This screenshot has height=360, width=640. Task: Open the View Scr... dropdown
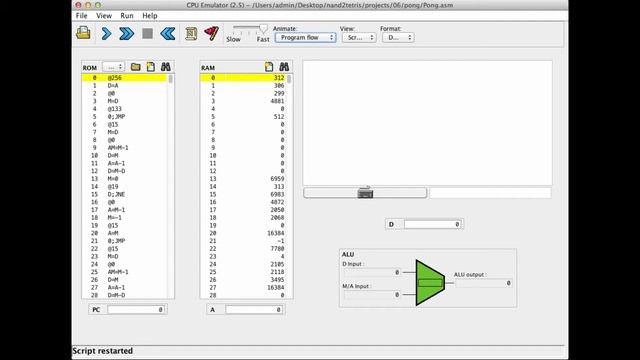tap(359, 38)
